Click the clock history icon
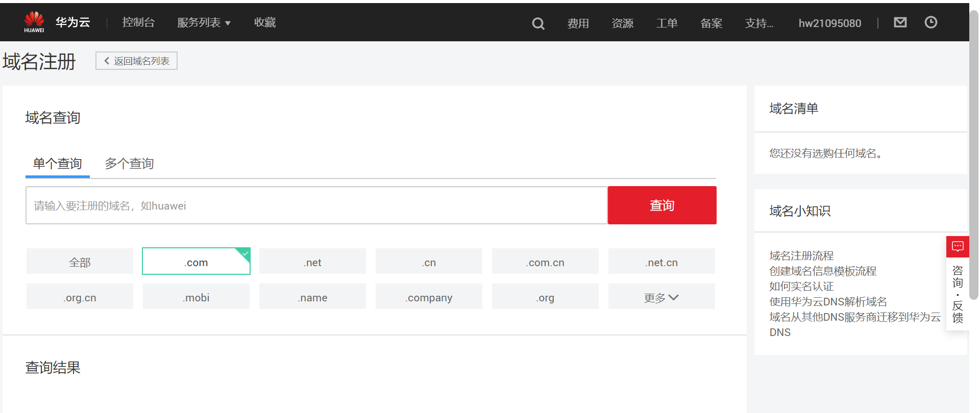The width and height of the screenshot is (980, 413). tap(931, 22)
